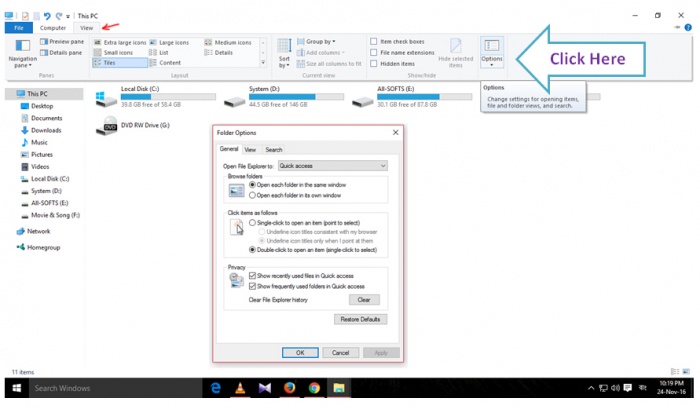
Task: Select Open each folder in same window
Action: pyautogui.click(x=252, y=185)
